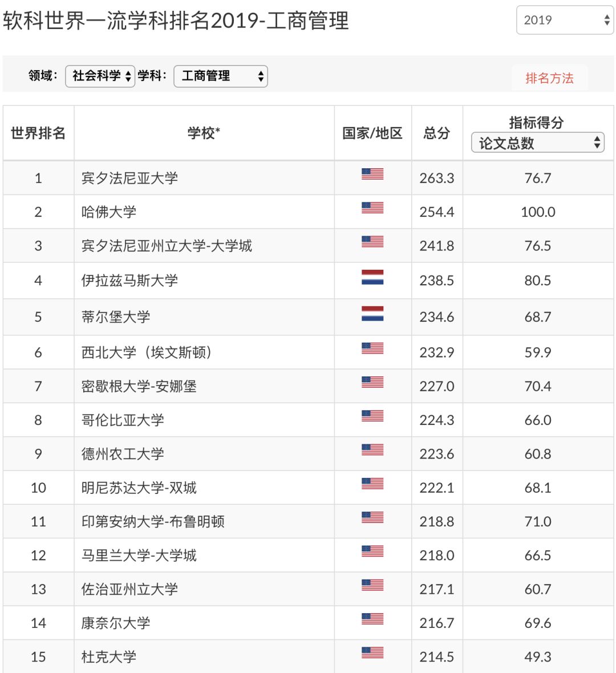Click the Netherlands flag for 伊拉兹马斯大学
This screenshot has height=673, width=616.
click(372, 277)
